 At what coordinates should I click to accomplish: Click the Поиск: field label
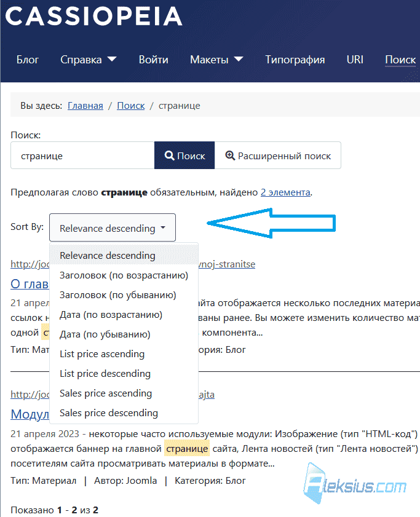coord(26,135)
